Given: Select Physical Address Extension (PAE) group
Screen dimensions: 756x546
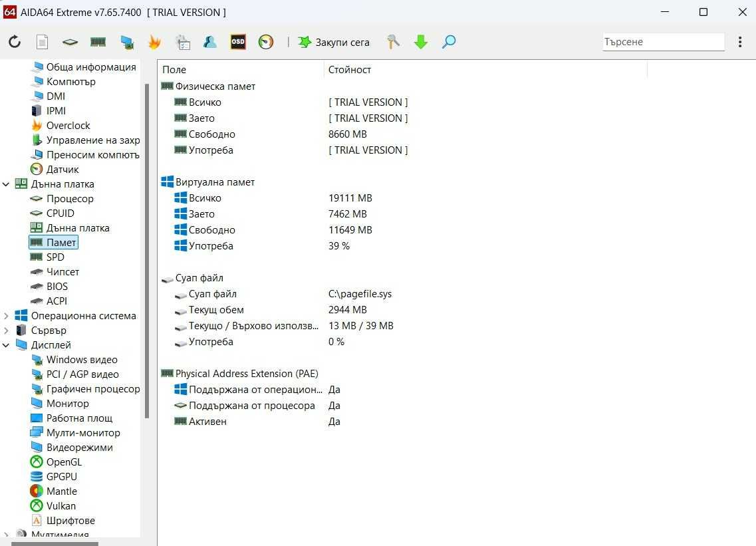Looking at the screenshot, I should pos(239,373).
